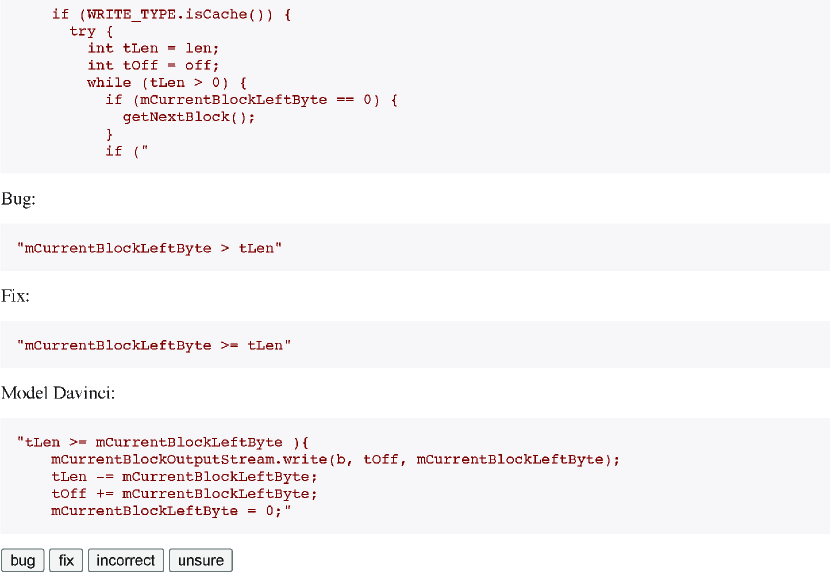
Task: Click the 'if (mCurrentBlockLeftByte == 0)' line
Action: (252, 99)
